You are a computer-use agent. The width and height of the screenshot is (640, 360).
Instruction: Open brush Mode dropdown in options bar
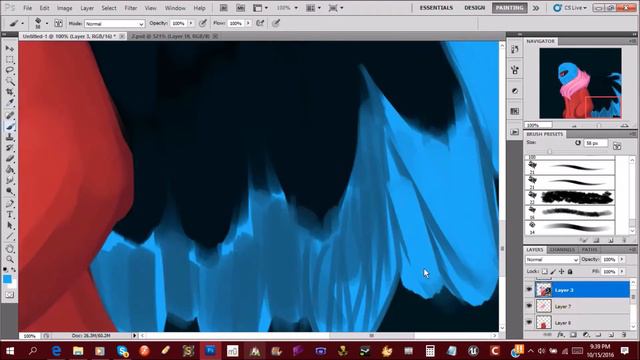114,24
